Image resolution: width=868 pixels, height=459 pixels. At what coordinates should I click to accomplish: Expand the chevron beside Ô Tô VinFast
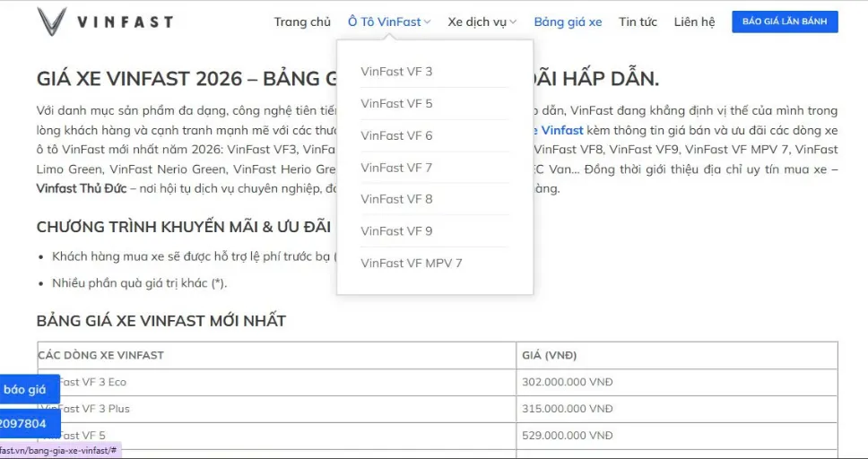(x=427, y=22)
